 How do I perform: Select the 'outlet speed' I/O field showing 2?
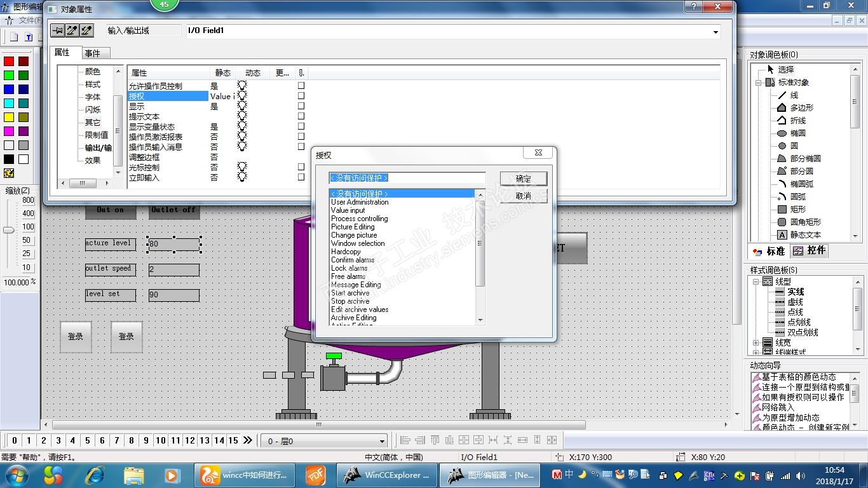[x=173, y=269]
